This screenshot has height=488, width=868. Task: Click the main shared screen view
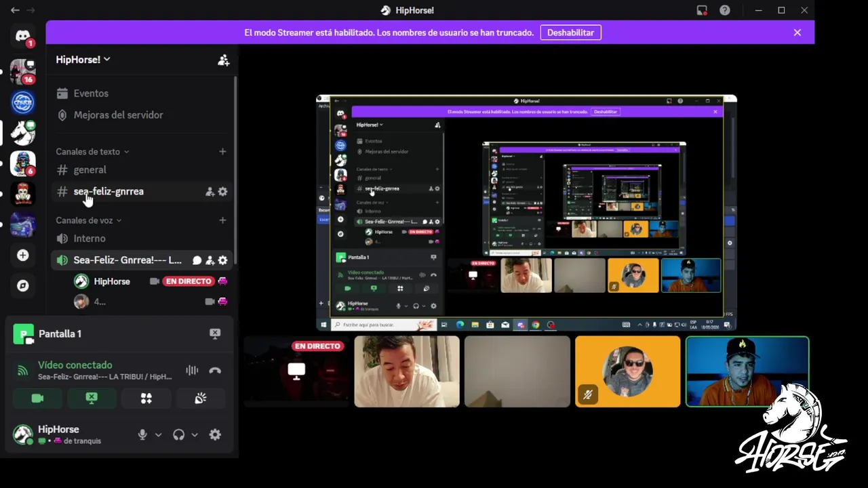click(x=527, y=213)
